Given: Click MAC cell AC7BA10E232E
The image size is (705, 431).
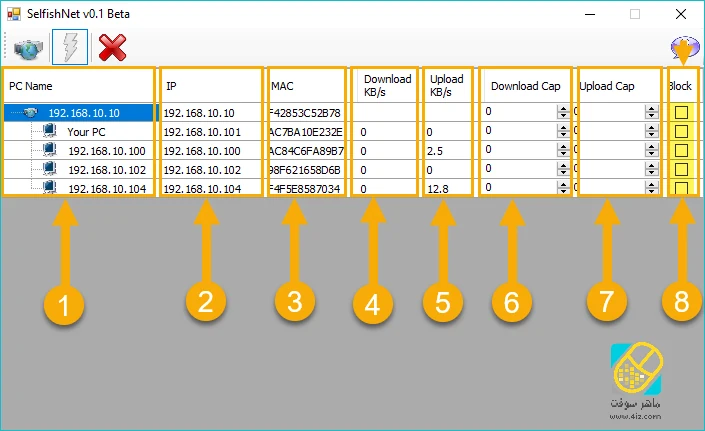Looking at the screenshot, I should (x=306, y=132).
